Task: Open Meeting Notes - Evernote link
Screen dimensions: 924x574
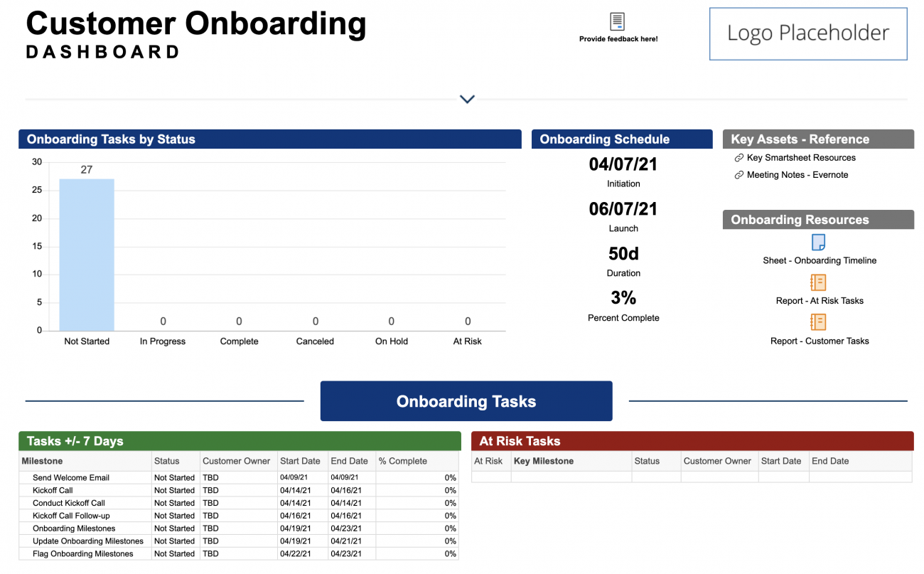Action: [797, 175]
